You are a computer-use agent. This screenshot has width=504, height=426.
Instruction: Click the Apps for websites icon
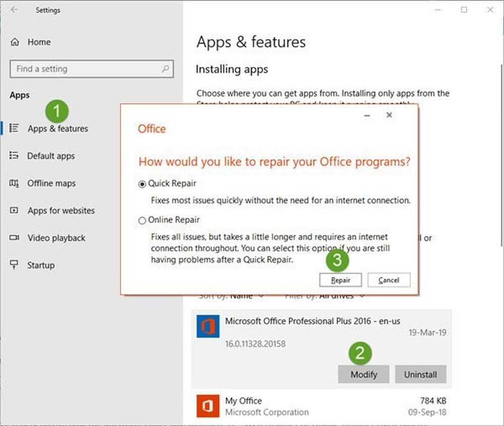[14, 210]
